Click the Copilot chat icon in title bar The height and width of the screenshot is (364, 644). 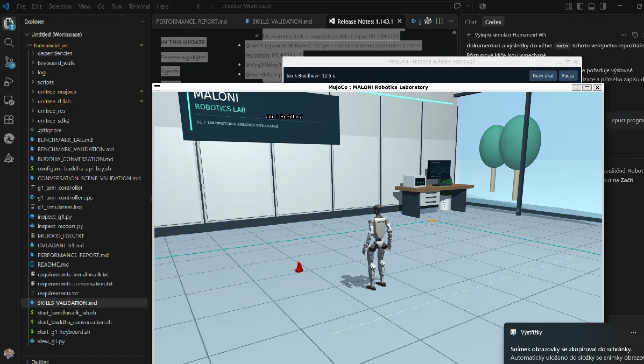point(457,6)
